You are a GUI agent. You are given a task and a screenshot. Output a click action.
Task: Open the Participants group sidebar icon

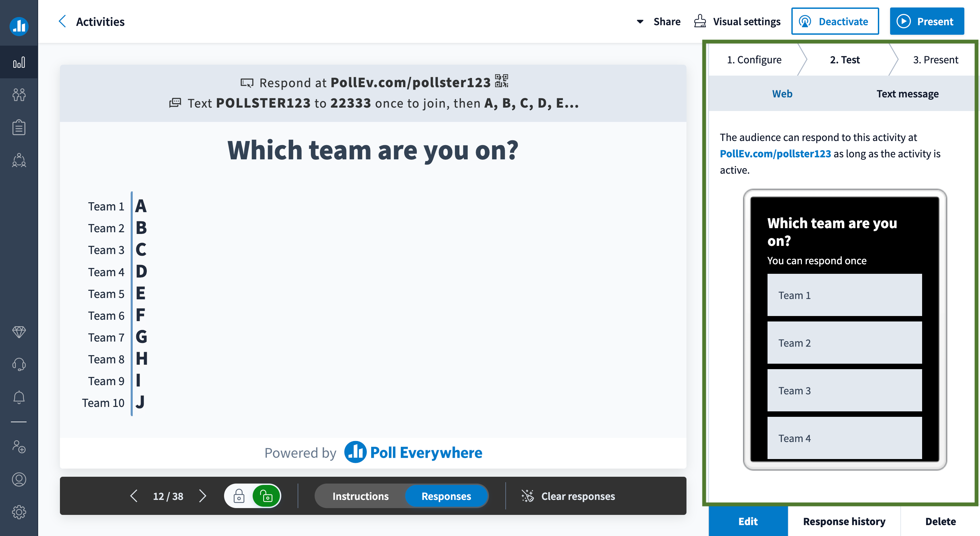pyautogui.click(x=19, y=95)
